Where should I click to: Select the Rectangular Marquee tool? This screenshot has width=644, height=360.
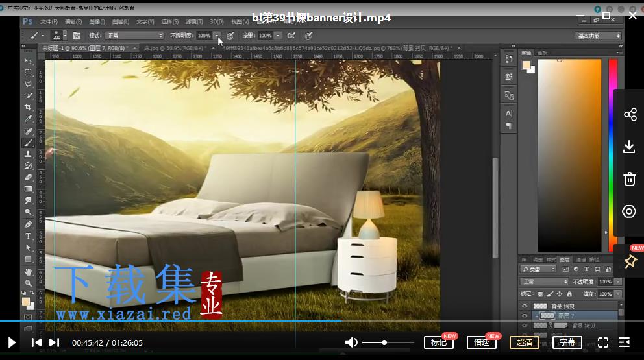28,72
